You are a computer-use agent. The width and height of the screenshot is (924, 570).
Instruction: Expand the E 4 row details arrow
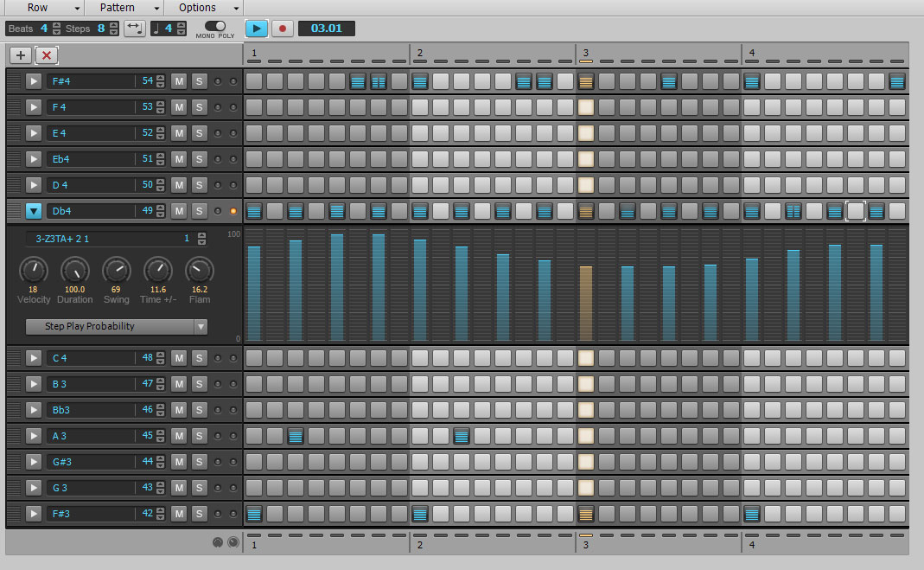pos(34,133)
